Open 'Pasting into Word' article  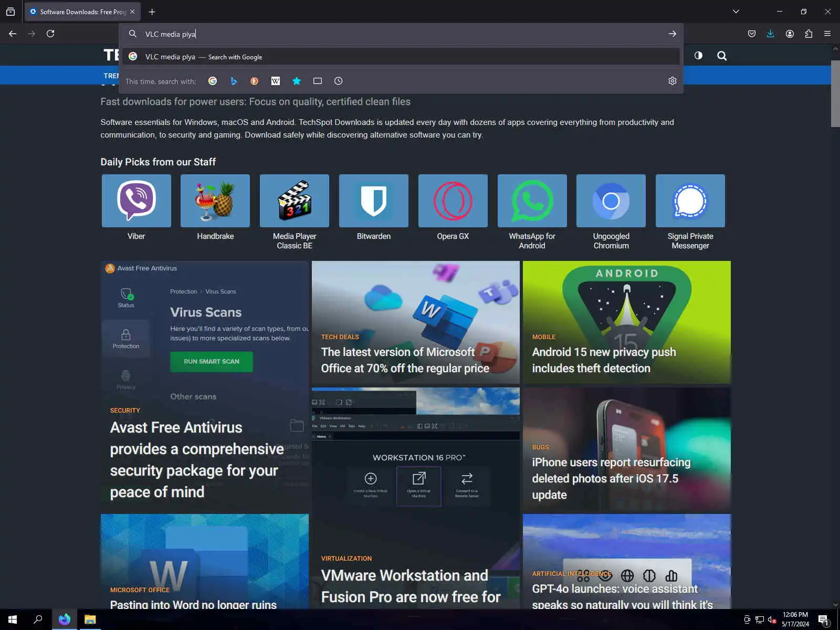(x=193, y=604)
